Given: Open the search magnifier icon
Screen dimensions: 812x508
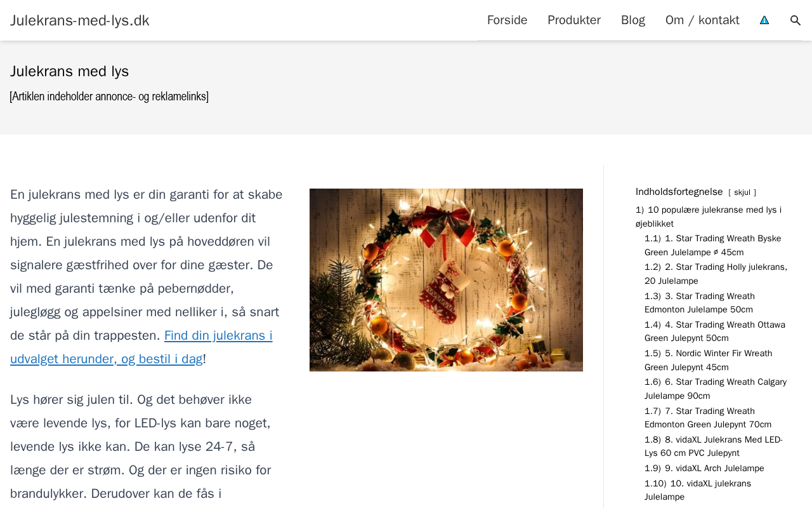Looking at the screenshot, I should click(796, 20).
